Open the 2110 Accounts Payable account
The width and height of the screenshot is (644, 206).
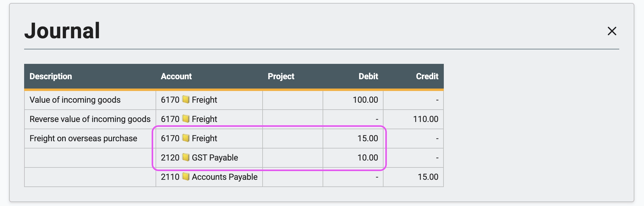pos(224,177)
